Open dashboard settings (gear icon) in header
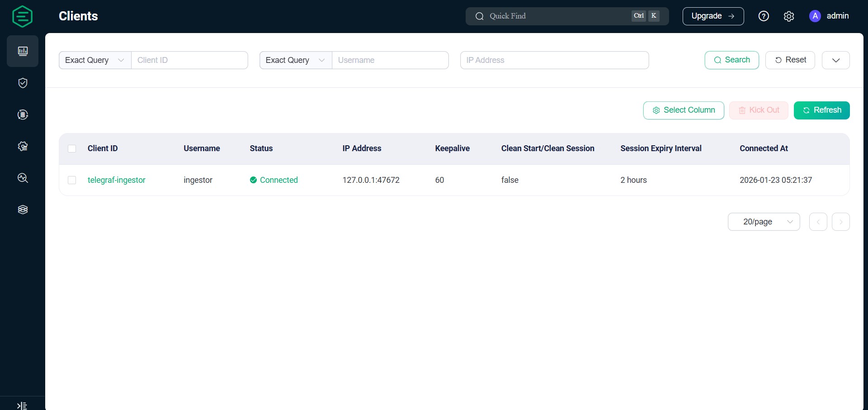This screenshot has width=868, height=410. click(789, 16)
